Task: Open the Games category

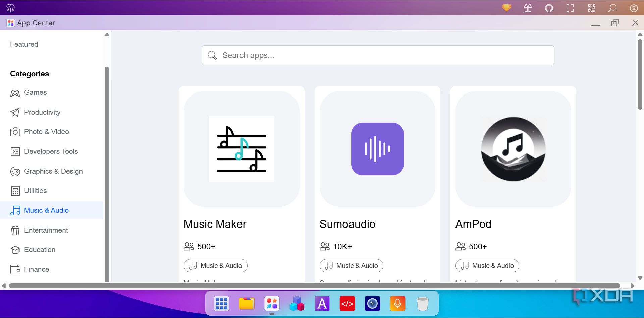Action: pyautogui.click(x=29, y=92)
